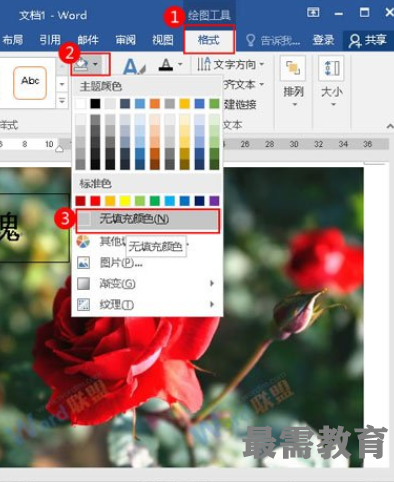Expand the 排列 dropdown arrow

point(295,105)
